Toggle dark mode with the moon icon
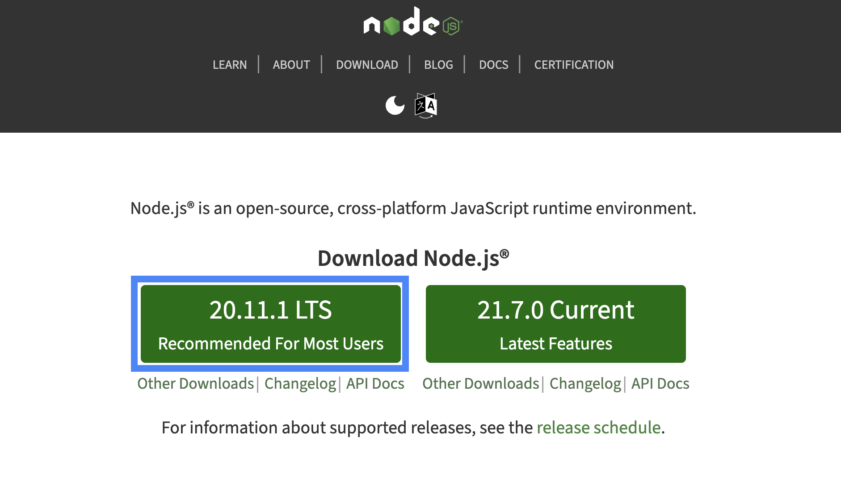841x504 pixels. pyautogui.click(x=395, y=105)
